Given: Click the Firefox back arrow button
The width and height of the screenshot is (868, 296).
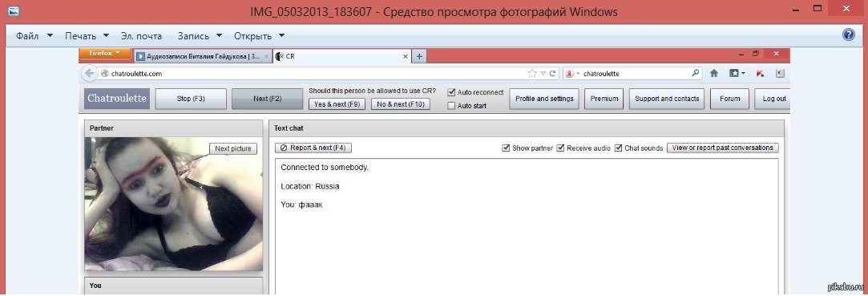Looking at the screenshot, I should 89,73.
